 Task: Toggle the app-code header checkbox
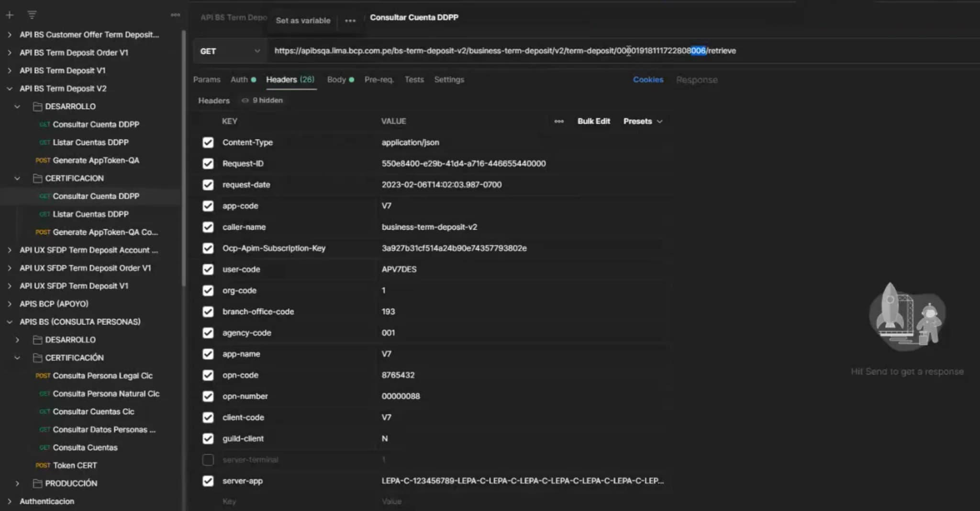(x=208, y=206)
